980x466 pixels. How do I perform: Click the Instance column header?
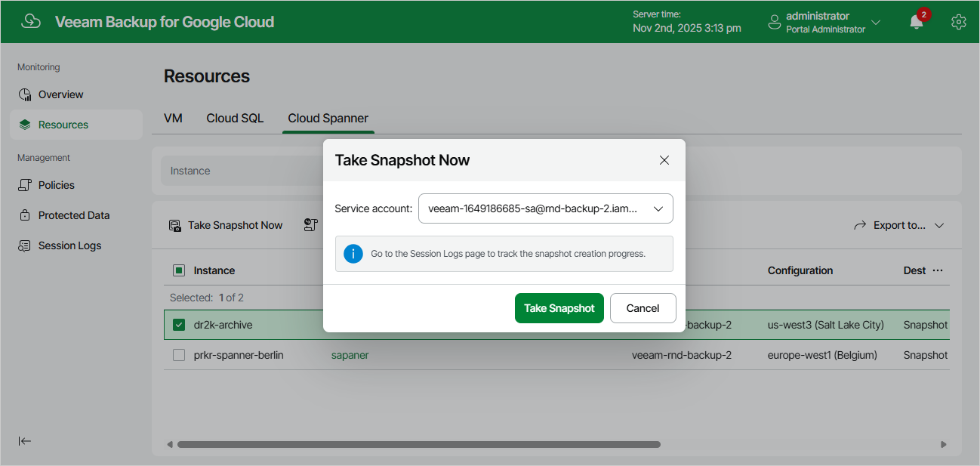pyautogui.click(x=214, y=270)
